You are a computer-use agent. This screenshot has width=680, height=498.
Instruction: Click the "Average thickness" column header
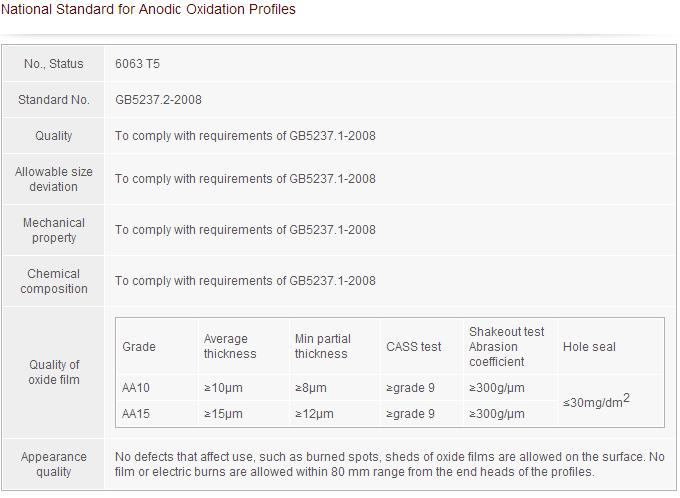[230, 346]
